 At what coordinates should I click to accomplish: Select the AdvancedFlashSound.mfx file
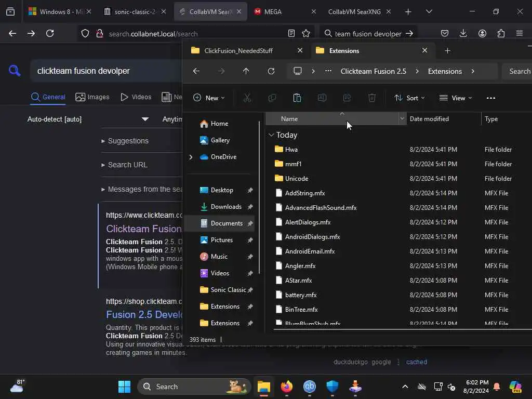click(321, 208)
